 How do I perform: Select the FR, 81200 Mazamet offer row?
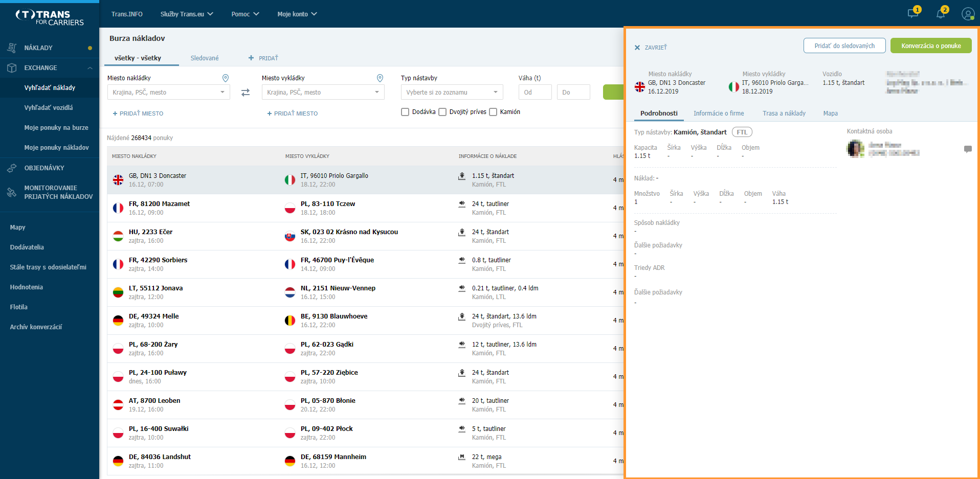click(365, 208)
